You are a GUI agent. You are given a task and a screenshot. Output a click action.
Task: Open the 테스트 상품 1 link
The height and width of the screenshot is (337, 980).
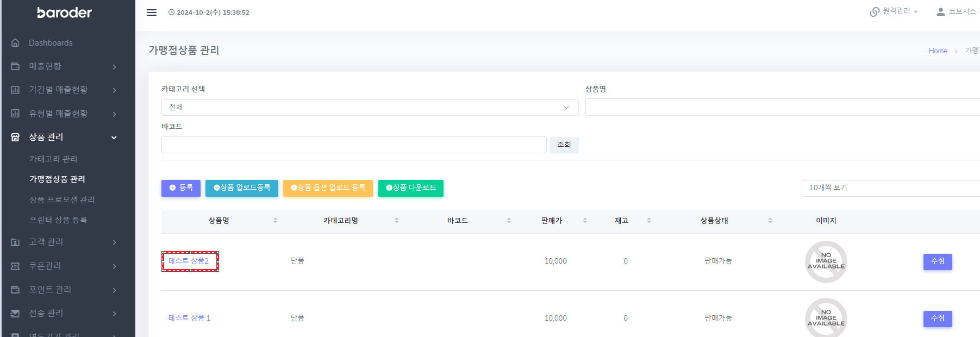pyautogui.click(x=189, y=318)
